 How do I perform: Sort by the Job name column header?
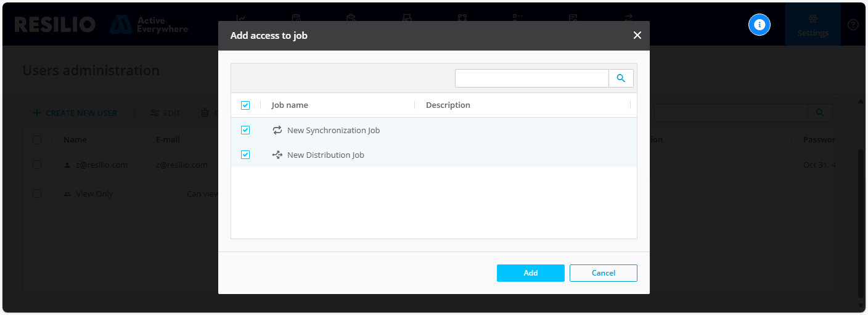(290, 105)
